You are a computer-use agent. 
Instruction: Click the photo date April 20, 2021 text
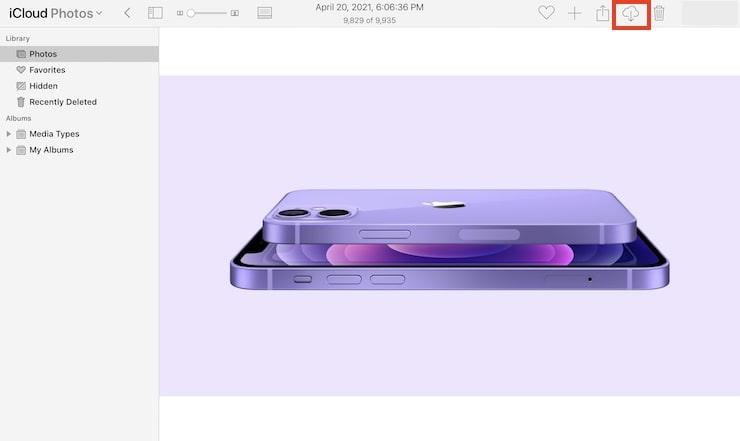click(x=370, y=8)
